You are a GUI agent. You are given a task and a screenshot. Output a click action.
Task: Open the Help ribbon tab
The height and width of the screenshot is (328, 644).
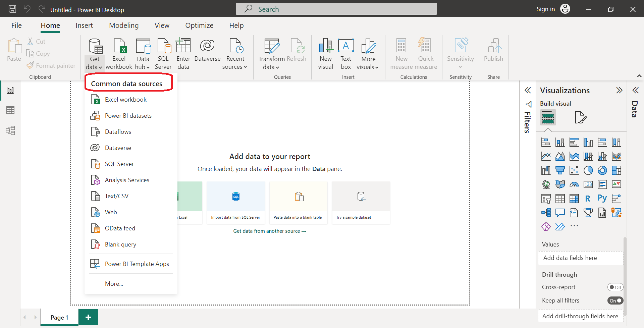click(x=236, y=25)
